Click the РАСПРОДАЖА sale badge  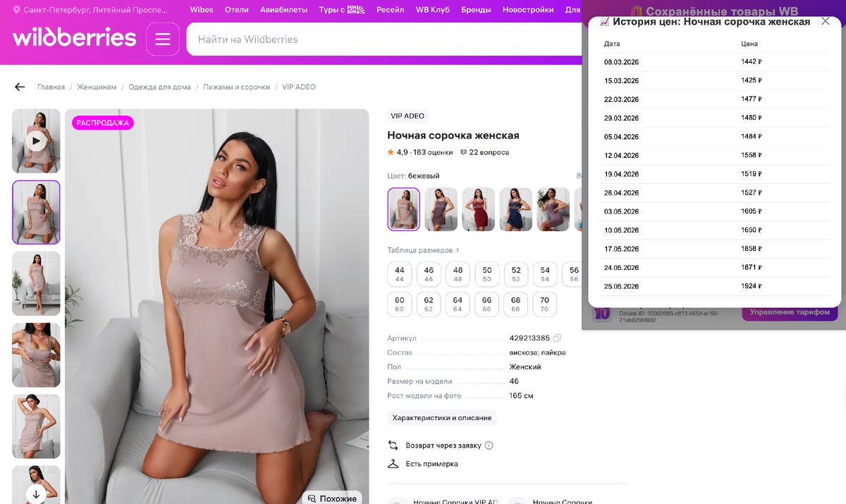pyautogui.click(x=103, y=123)
